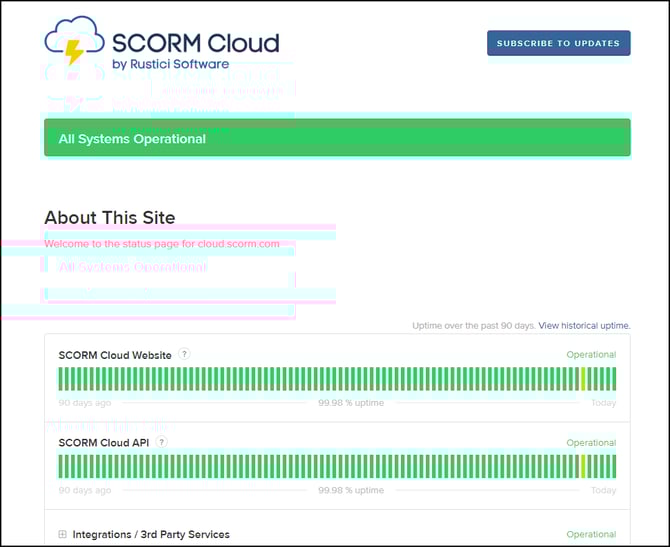Click the SCORM Cloud API label
This screenshot has height=547, width=670.
click(x=104, y=443)
